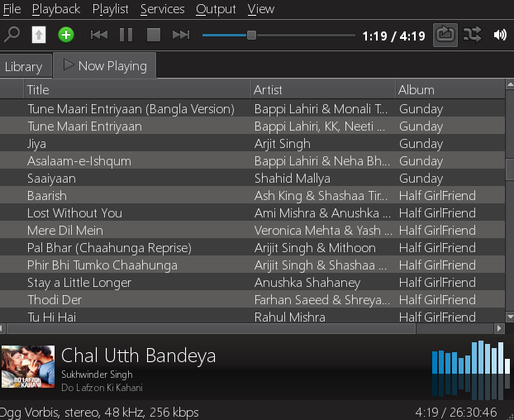Click artist cell Arjit Singh
Screen dimensions: 514x420
(x=283, y=144)
